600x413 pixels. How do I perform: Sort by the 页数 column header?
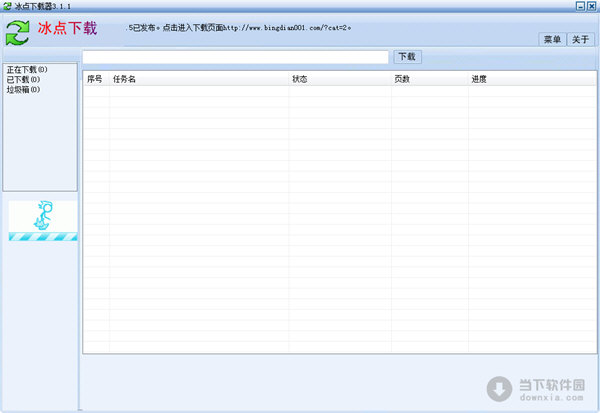[430, 79]
